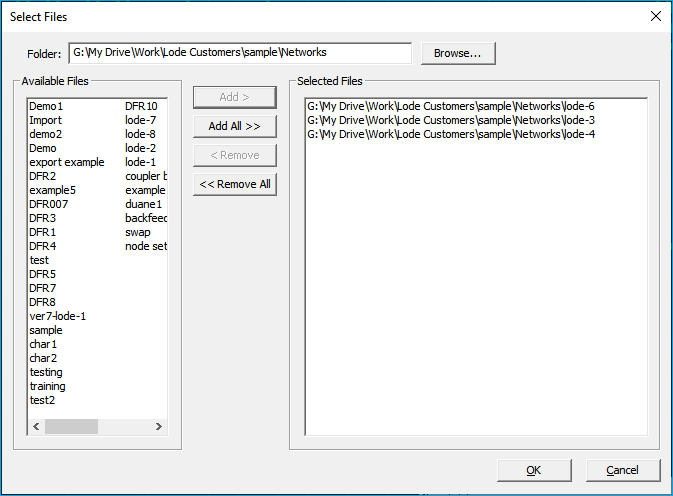This screenshot has height=496, width=673.
Task: Select DFR007 in the file list
Action: (x=49, y=204)
